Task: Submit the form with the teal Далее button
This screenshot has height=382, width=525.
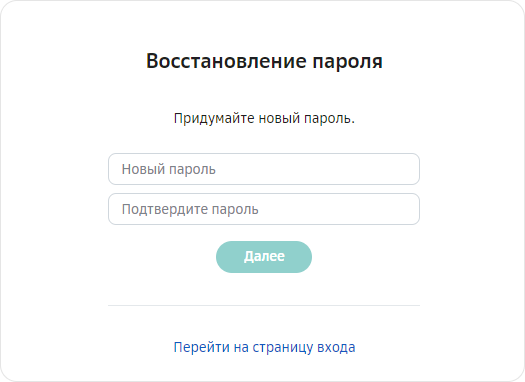Action: point(264,257)
